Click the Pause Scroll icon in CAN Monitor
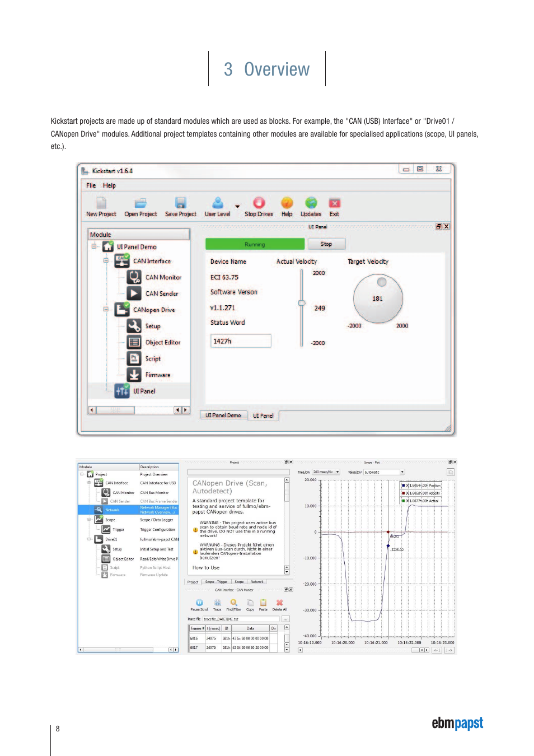The height and width of the screenshot is (756, 534). click(x=199, y=603)
